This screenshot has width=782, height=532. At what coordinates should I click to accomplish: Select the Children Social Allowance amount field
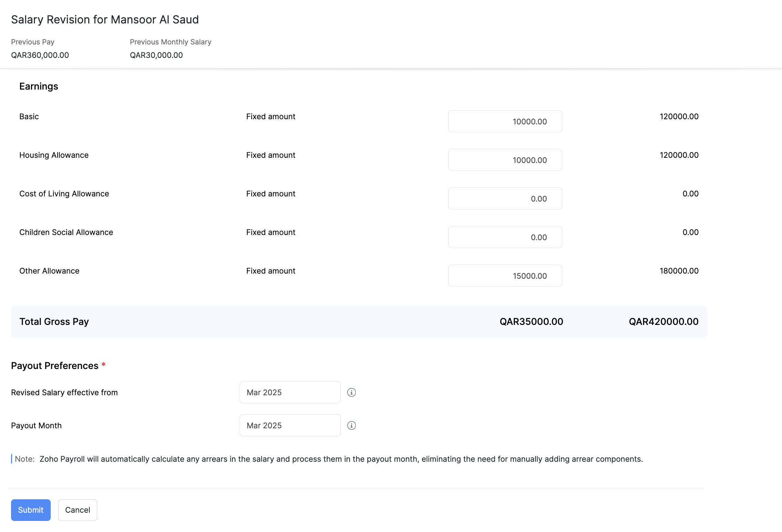pyautogui.click(x=505, y=237)
